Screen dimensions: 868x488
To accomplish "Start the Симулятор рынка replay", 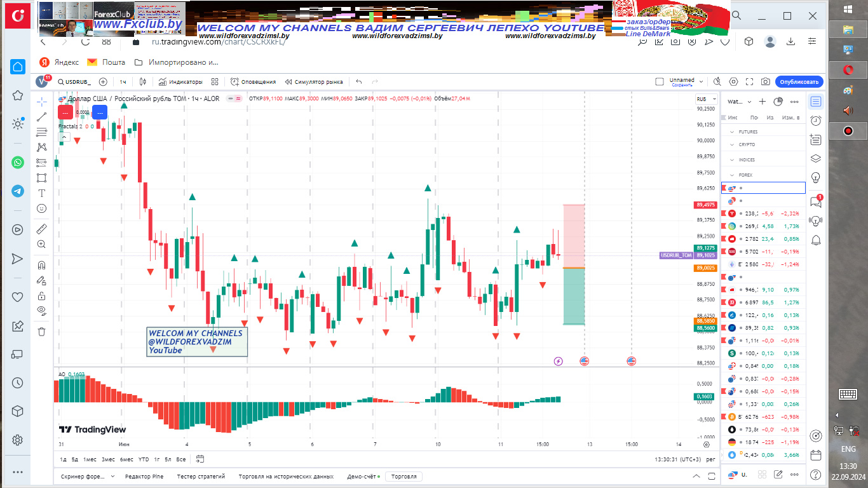I will 314,82.
